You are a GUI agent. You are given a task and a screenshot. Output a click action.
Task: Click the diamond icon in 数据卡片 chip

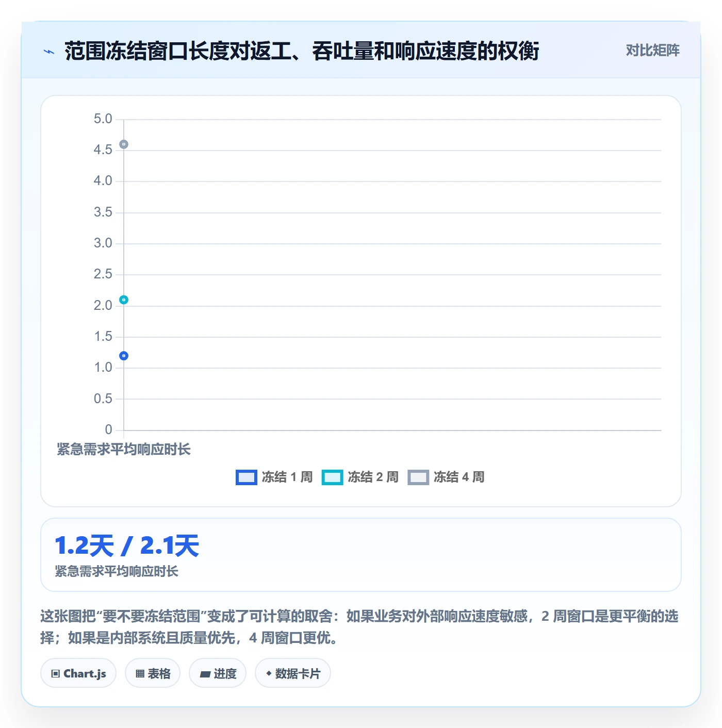269,673
